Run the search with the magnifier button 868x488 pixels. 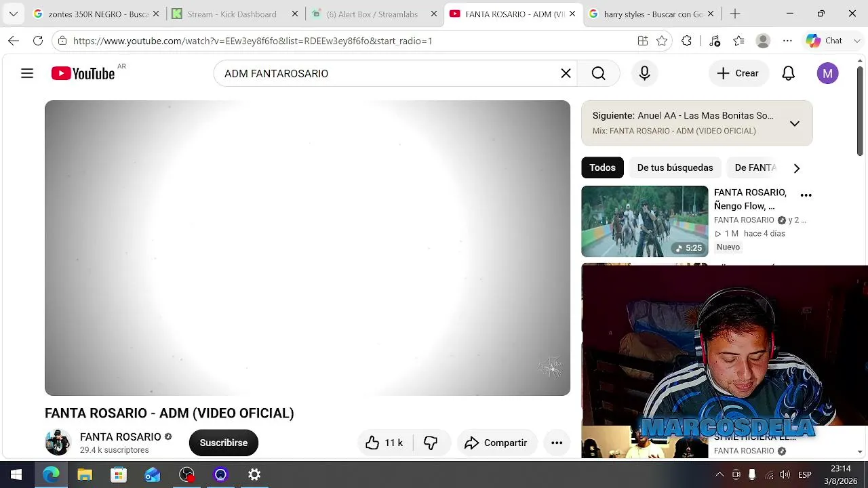[x=598, y=73]
